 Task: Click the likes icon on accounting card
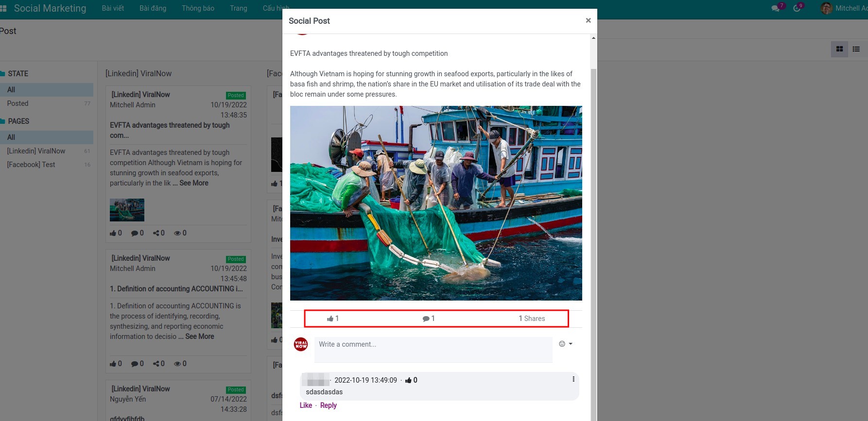click(x=113, y=364)
